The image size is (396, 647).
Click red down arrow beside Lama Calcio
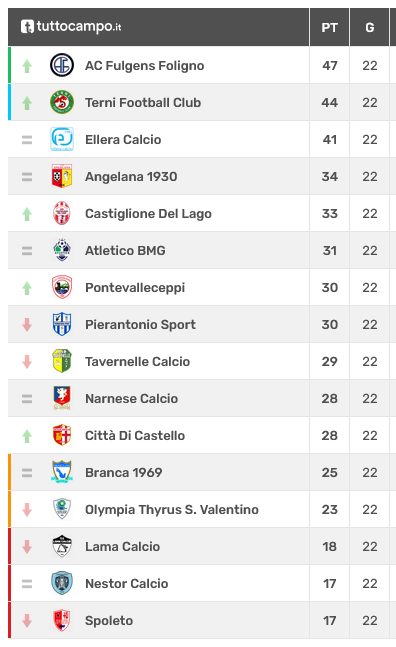(x=27, y=546)
